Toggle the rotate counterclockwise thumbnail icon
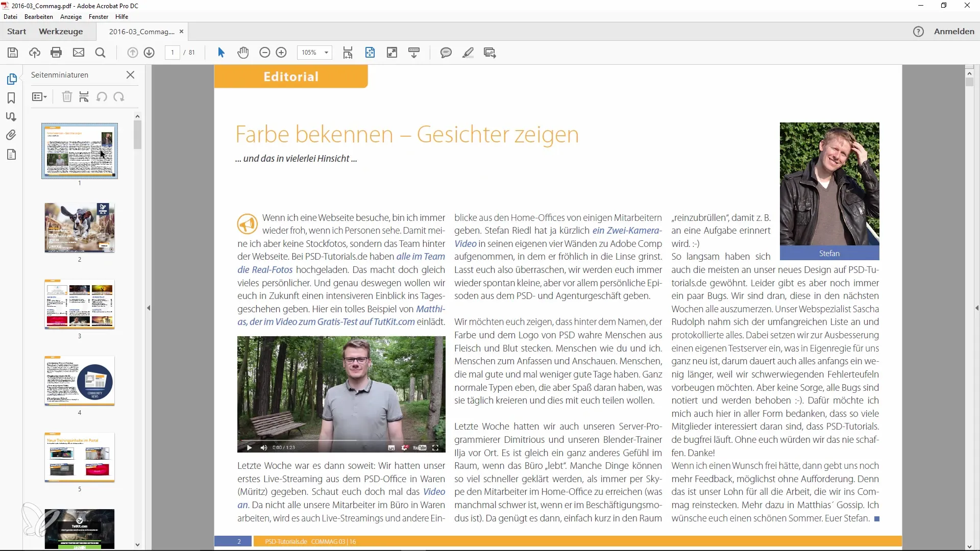Image resolution: width=980 pixels, height=551 pixels. (101, 97)
